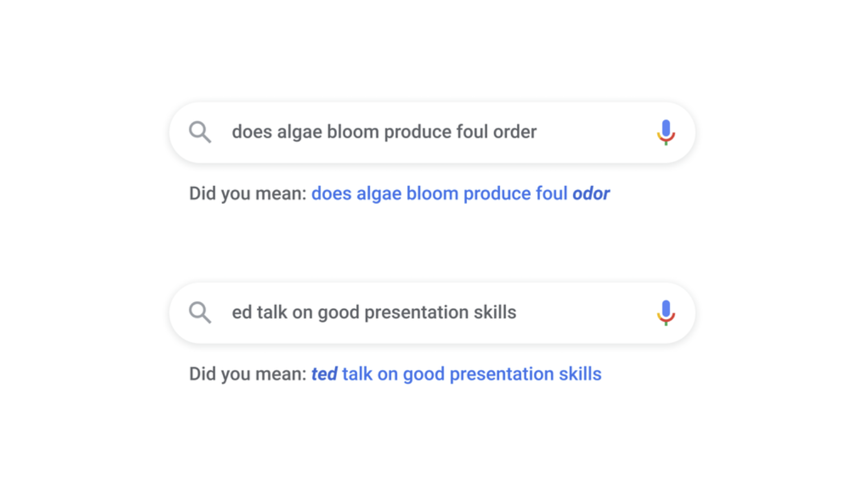Select the second spelling correction suggestion
868x490 pixels.
(396, 374)
